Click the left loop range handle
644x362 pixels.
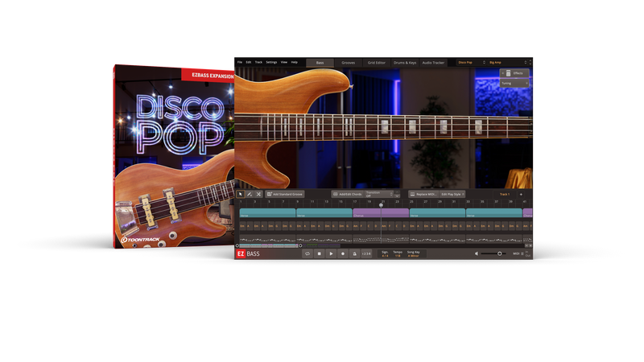pyautogui.click(x=237, y=245)
